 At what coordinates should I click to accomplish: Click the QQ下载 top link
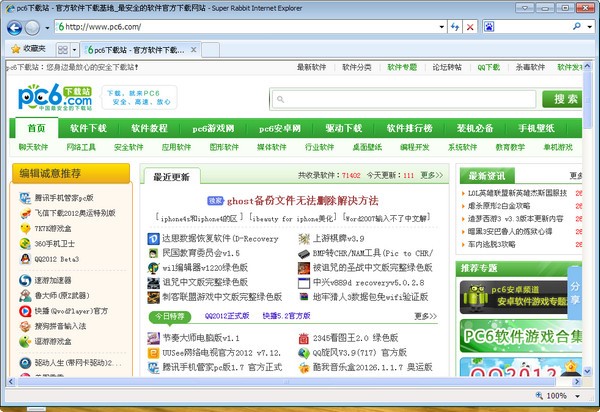click(489, 67)
